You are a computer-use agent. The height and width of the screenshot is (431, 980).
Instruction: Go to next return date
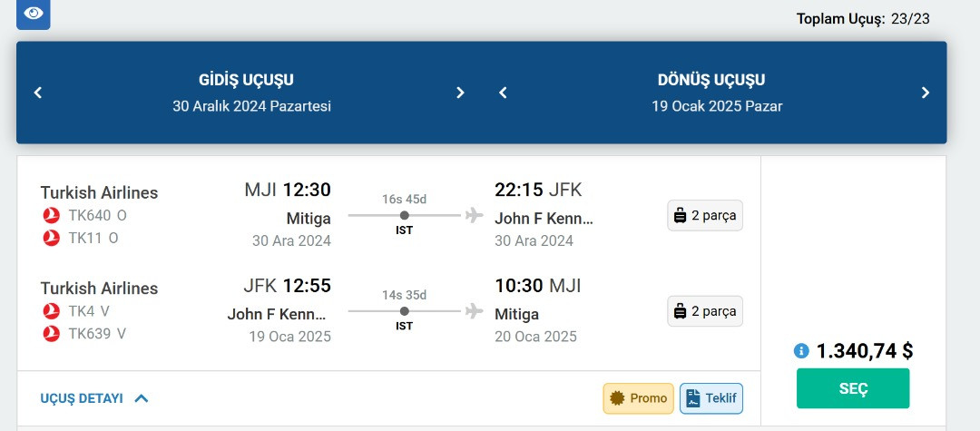926,93
